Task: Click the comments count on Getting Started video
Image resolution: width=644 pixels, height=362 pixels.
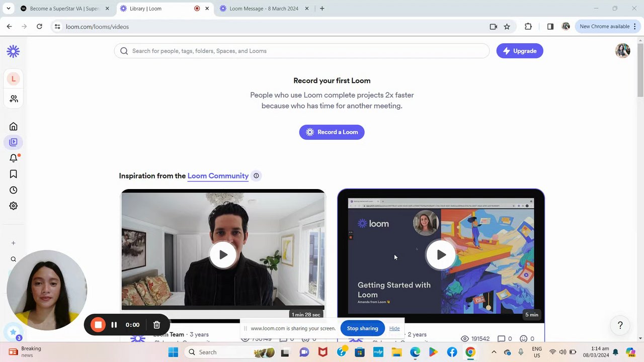Action: click(x=505, y=339)
